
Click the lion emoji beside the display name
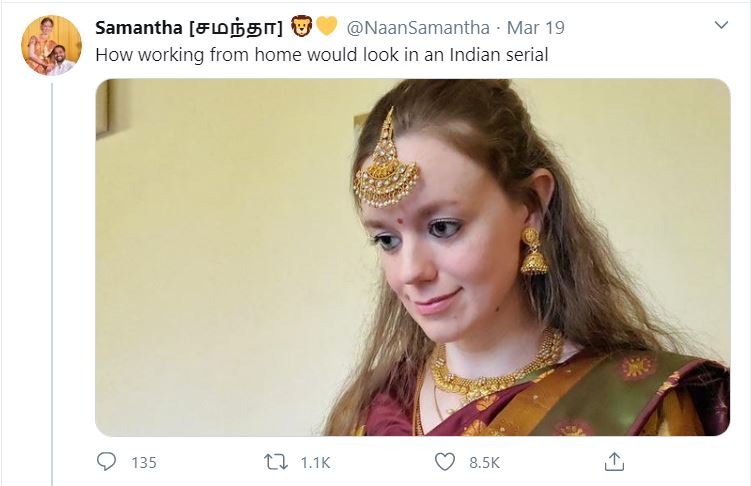click(302, 25)
